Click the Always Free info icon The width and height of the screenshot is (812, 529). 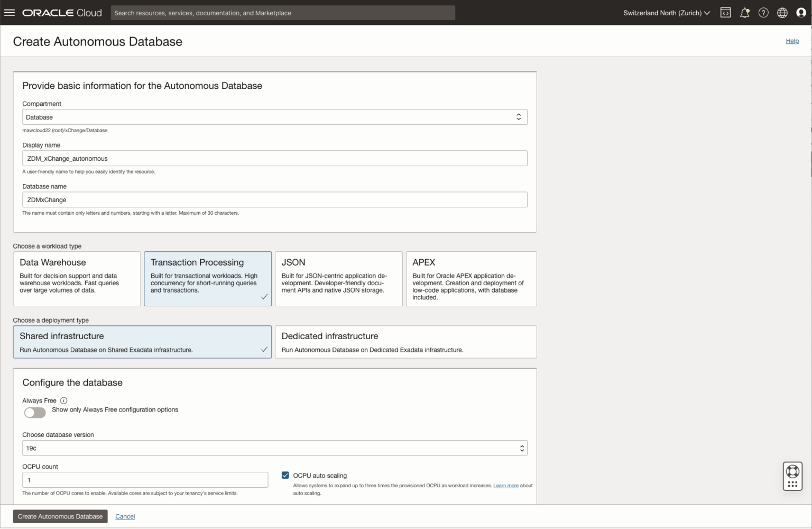(63, 400)
